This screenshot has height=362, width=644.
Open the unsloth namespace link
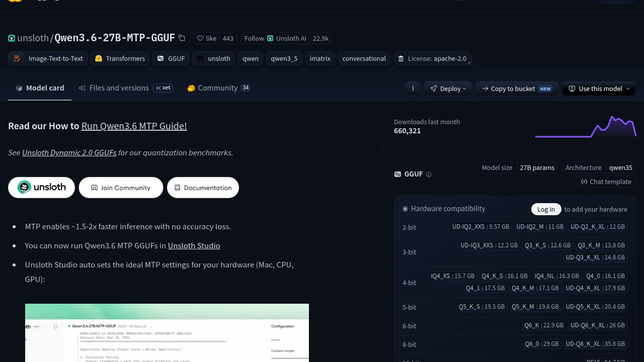[33, 38]
